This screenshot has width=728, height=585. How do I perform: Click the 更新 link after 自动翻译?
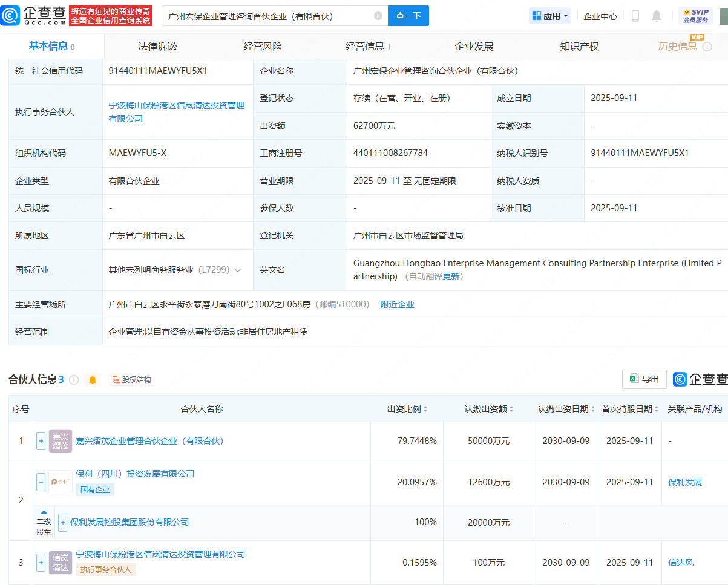pos(451,276)
